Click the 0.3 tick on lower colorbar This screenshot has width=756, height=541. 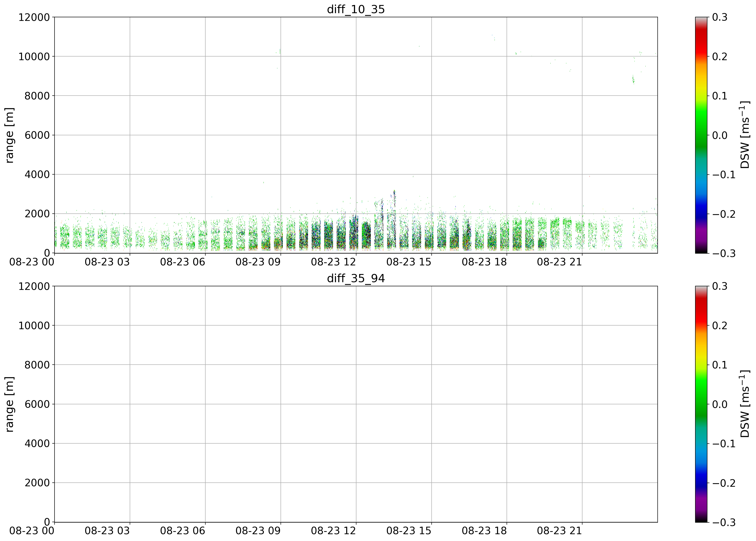coord(720,286)
